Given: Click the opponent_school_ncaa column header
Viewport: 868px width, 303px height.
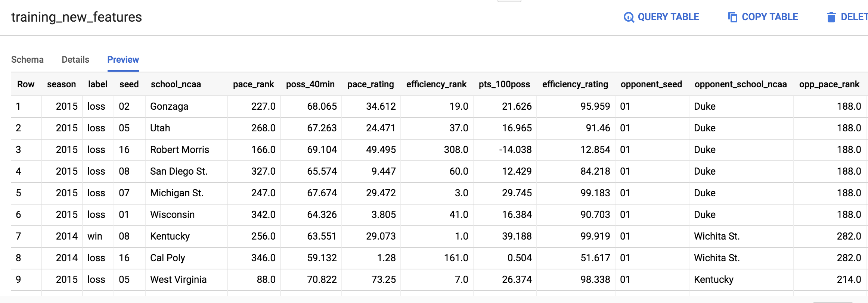Looking at the screenshot, I should point(741,84).
